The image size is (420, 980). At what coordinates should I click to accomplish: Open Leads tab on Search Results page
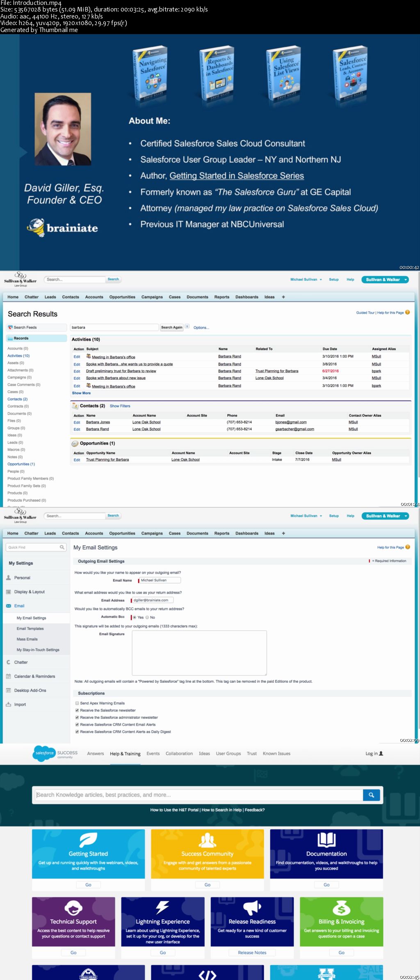coord(50,297)
